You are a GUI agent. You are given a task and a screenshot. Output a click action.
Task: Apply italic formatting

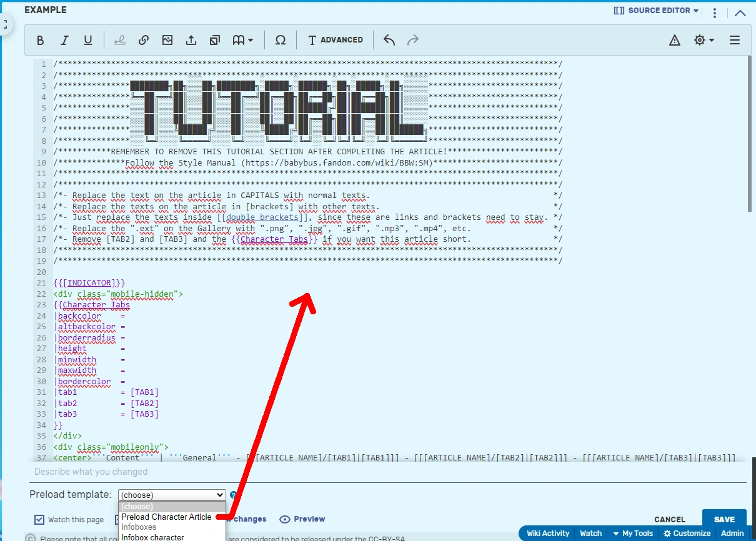(64, 39)
